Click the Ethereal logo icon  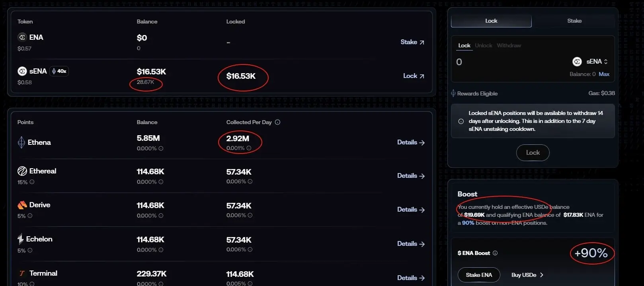pos(22,171)
